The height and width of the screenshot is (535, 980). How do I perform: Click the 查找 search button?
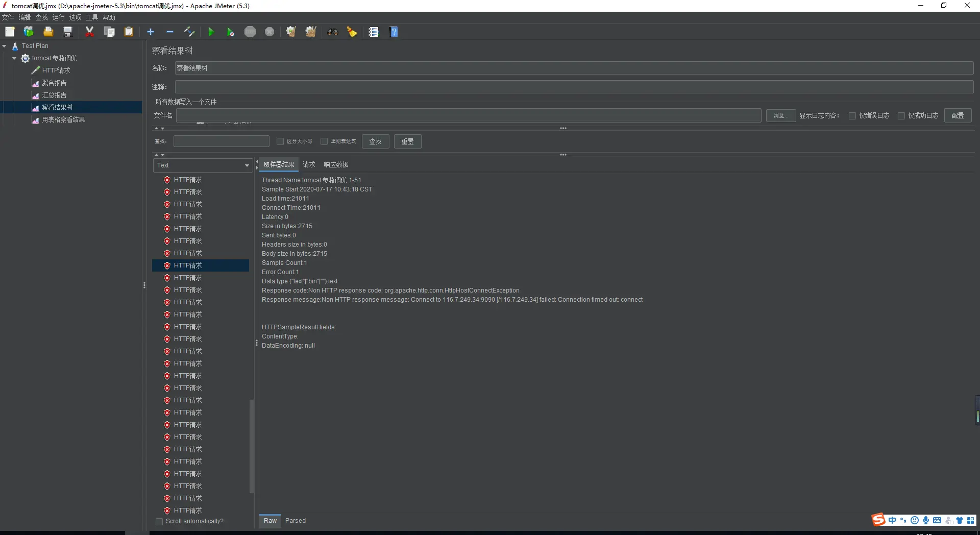(x=376, y=141)
